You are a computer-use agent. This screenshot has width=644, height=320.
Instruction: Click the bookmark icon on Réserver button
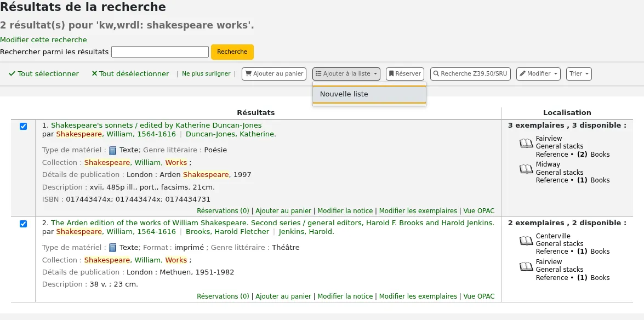[x=391, y=73]
